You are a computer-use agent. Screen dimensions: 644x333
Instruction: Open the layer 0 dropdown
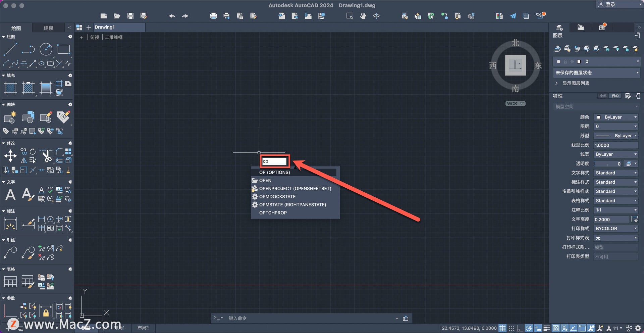tap(597, 61)
